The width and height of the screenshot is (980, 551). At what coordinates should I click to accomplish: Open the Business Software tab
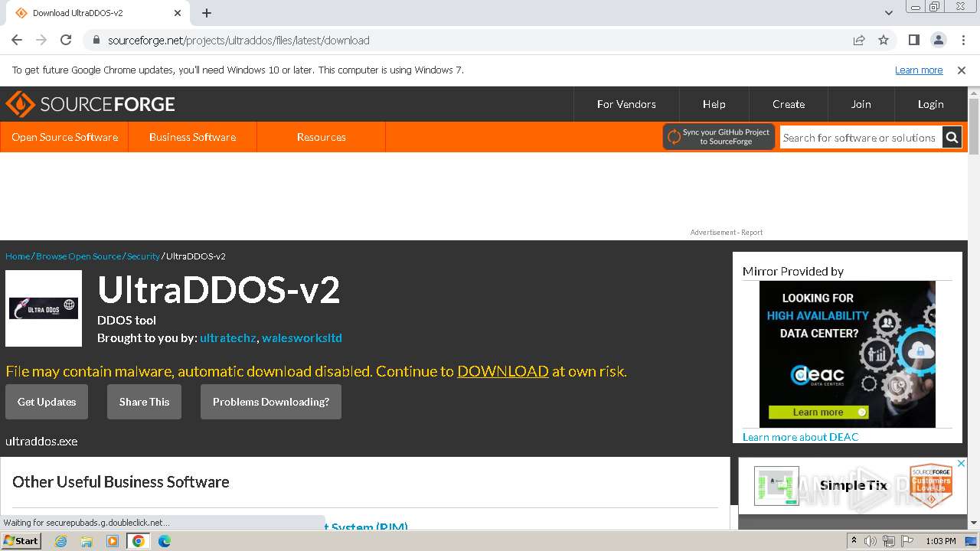192,137
